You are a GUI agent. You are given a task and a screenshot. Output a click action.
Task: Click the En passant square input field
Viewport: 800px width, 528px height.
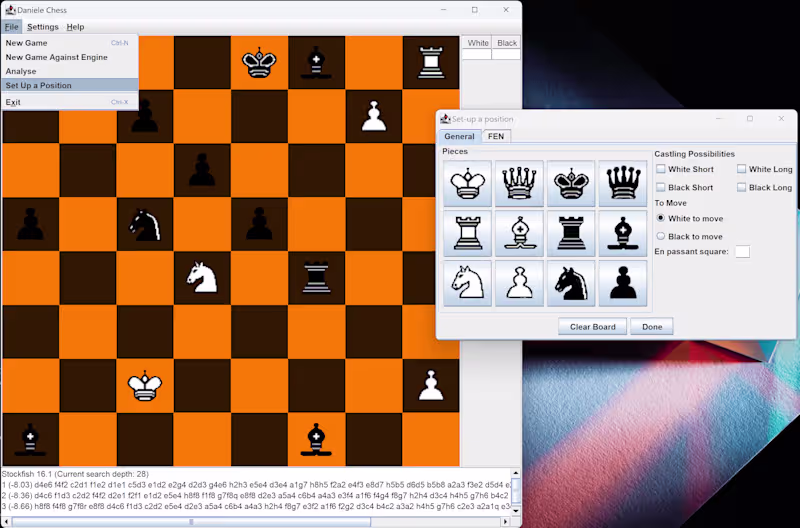coord(742,252)
